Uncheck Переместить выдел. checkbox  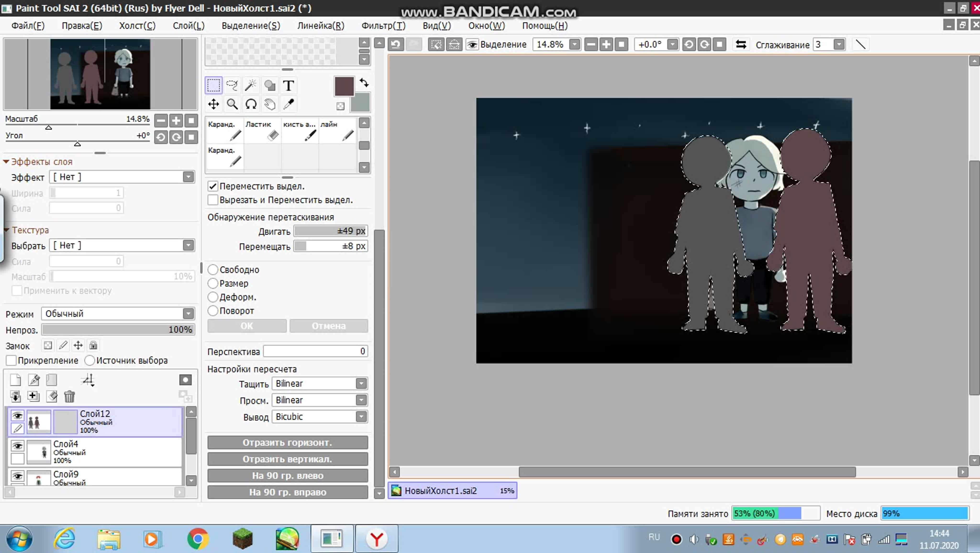(213, 186)
